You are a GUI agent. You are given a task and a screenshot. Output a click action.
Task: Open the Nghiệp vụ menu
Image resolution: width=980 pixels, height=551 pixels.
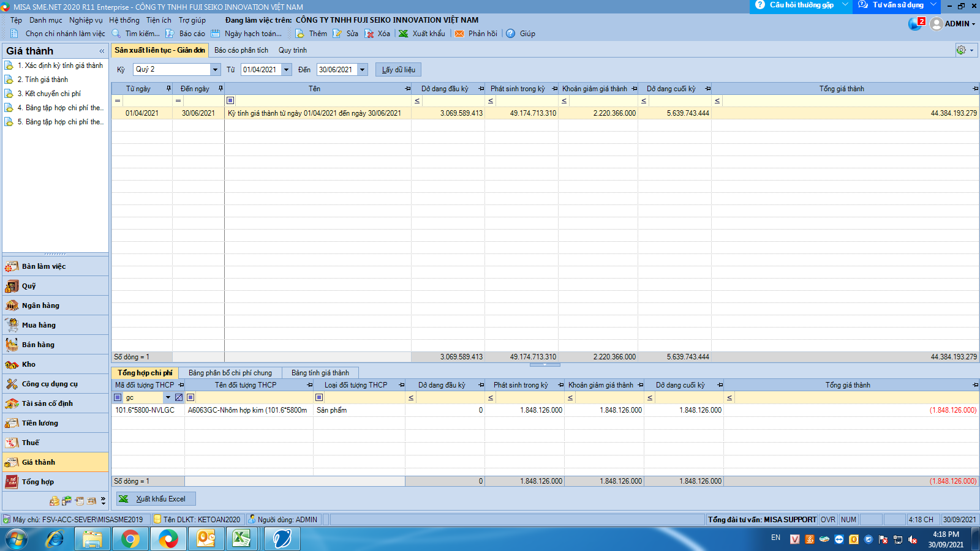(86, 20)
